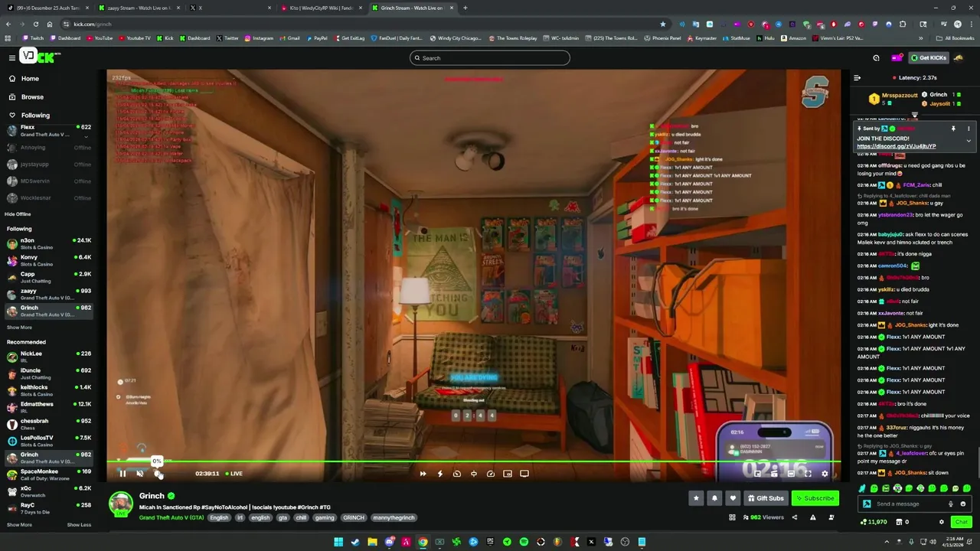
Task: Open n3on channel in Following list
Action: tap(47, 244)
